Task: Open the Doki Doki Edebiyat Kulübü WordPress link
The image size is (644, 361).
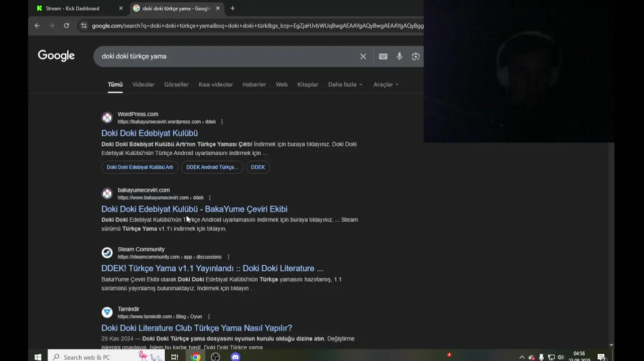Action: (x=150, y=133)
